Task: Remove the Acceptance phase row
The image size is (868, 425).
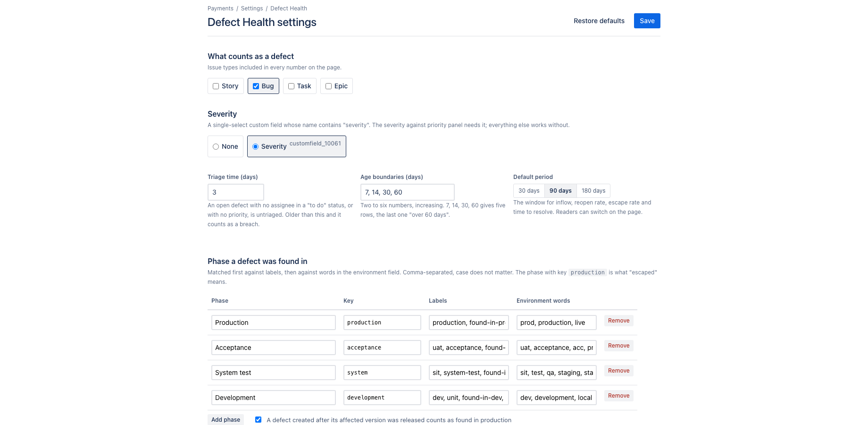Action: tap(619, 346)
